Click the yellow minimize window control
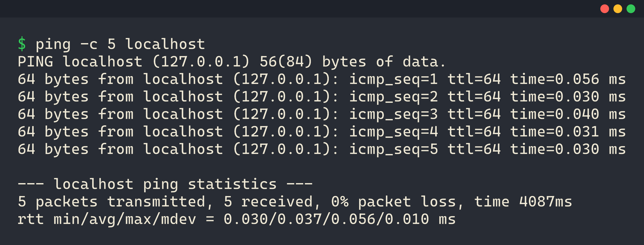644x245 pixels. [x=618, y=9]
